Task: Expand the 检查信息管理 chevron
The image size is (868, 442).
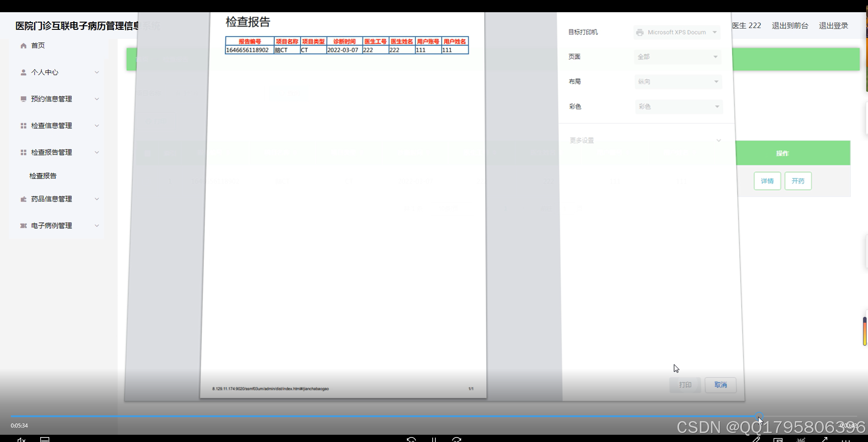Action: [97, 126]
